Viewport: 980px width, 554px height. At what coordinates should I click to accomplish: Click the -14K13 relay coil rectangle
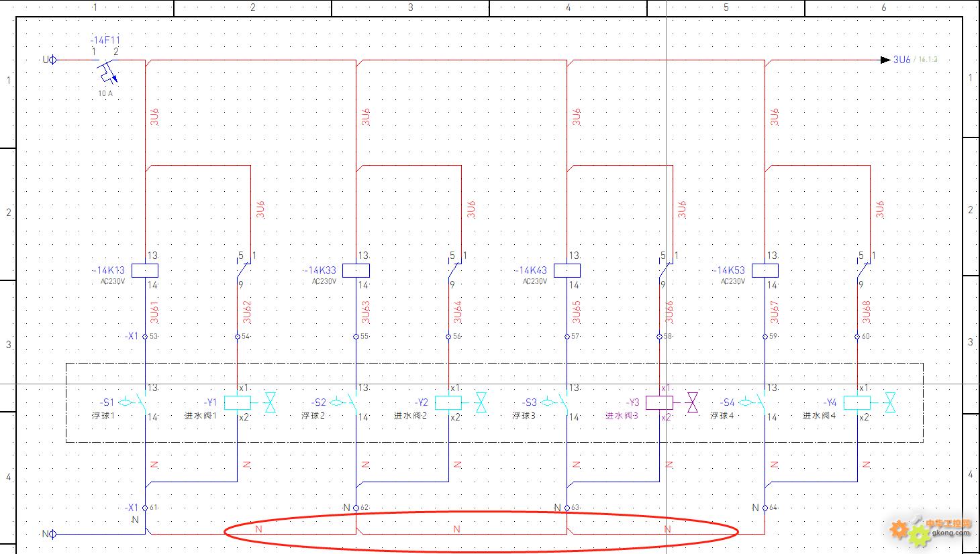coord(145,270)
